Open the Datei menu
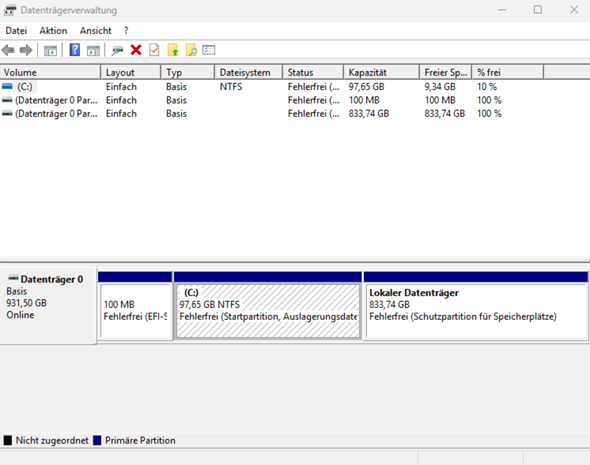 (x=16, y=31)
